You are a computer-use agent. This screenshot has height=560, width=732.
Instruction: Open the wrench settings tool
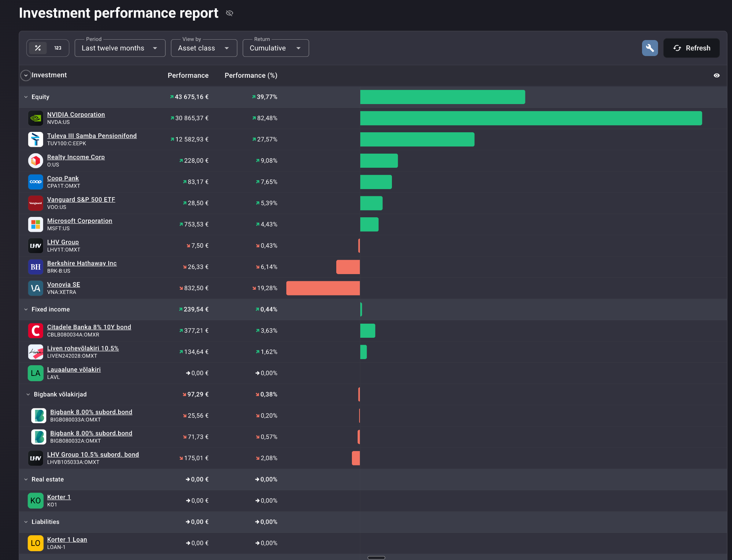(650, 48)
